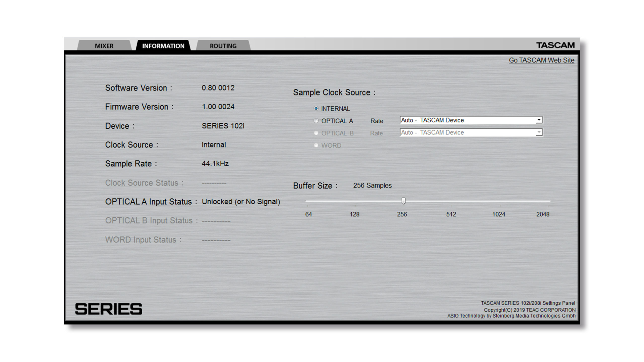Select OPTICAL A clock source radio

coord(316,121)
